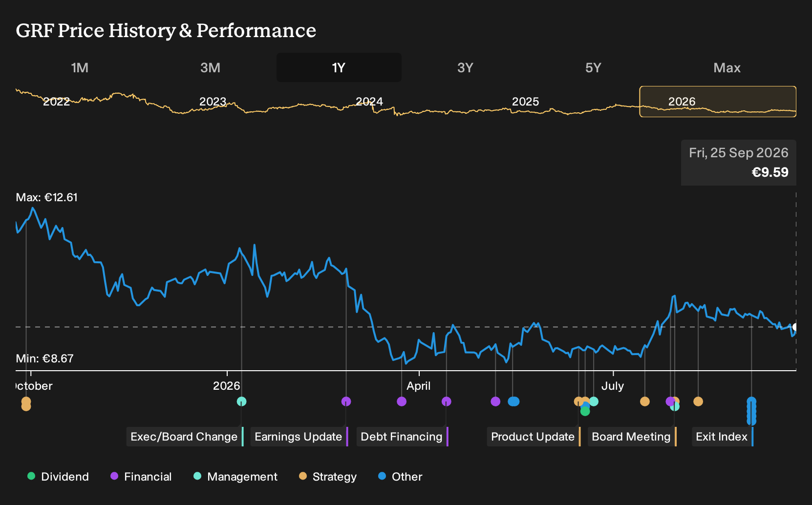Image resolution: width=812 pixels, height=505 pixels.
Task: Open the Earnings Update event label
Action: click(x=299, y=437)
